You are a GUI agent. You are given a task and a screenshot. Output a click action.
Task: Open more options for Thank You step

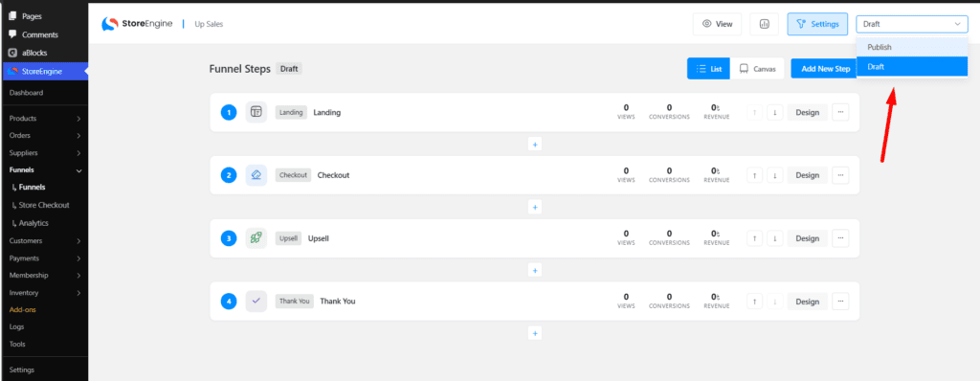pos(840,301)
